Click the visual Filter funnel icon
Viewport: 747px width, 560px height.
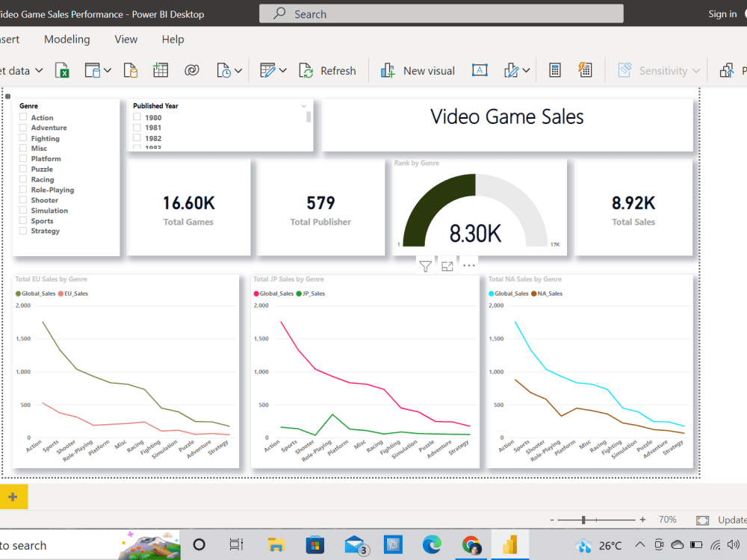click(426, 267)
